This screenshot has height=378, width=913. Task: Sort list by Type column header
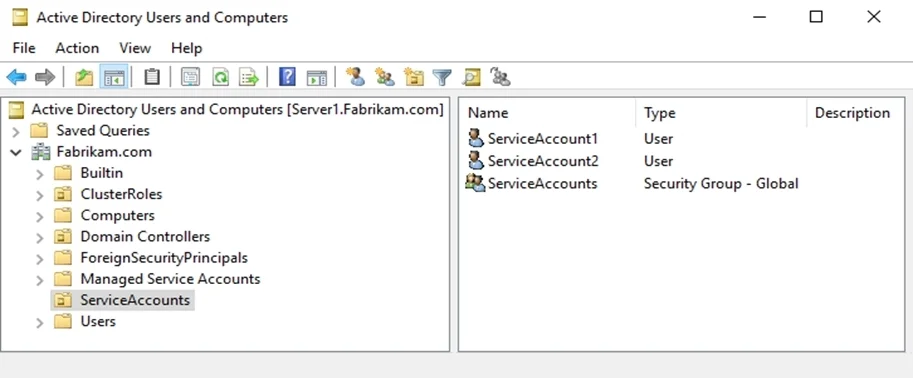(721, 113)
